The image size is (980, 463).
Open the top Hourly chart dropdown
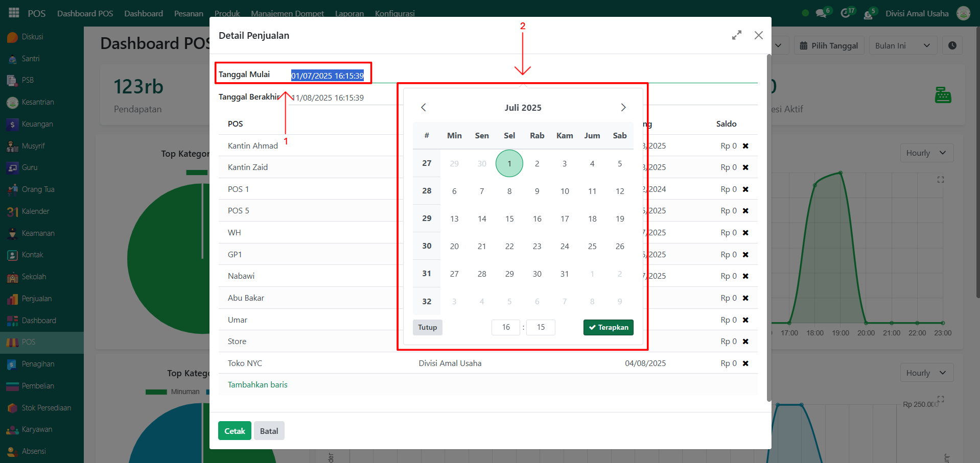click(x=926, y=153)
